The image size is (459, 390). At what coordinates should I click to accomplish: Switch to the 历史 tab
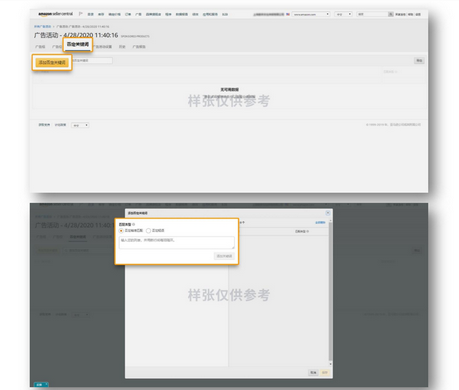122,47
